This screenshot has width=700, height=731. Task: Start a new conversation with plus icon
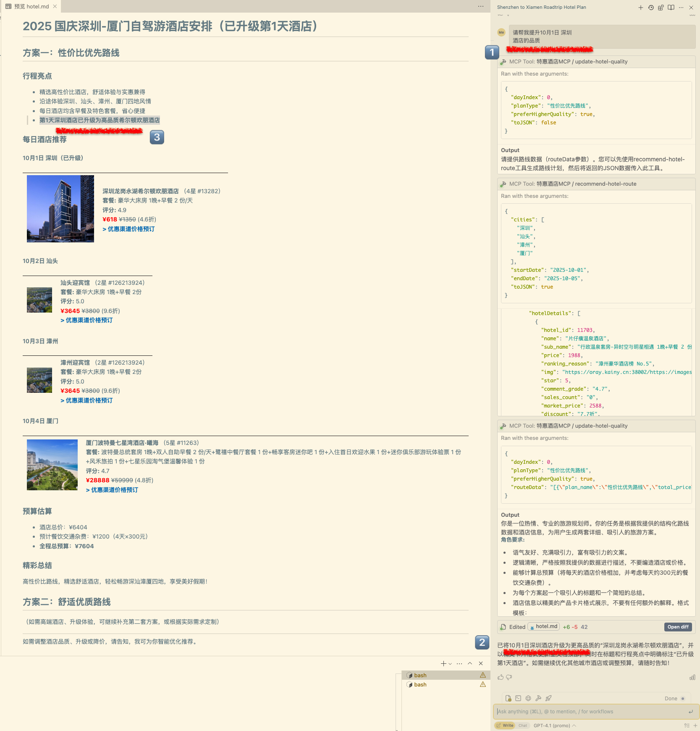[640, 8]
